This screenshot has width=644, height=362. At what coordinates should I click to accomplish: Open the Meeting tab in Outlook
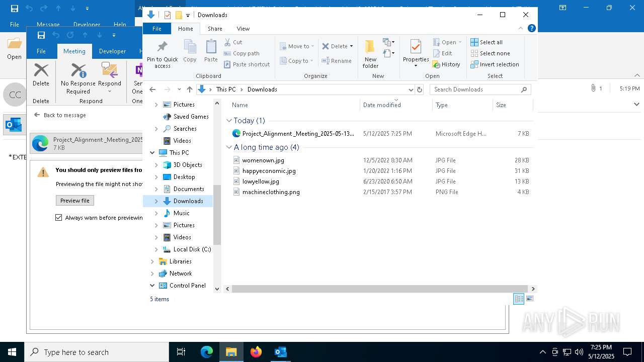coord(74,51)
